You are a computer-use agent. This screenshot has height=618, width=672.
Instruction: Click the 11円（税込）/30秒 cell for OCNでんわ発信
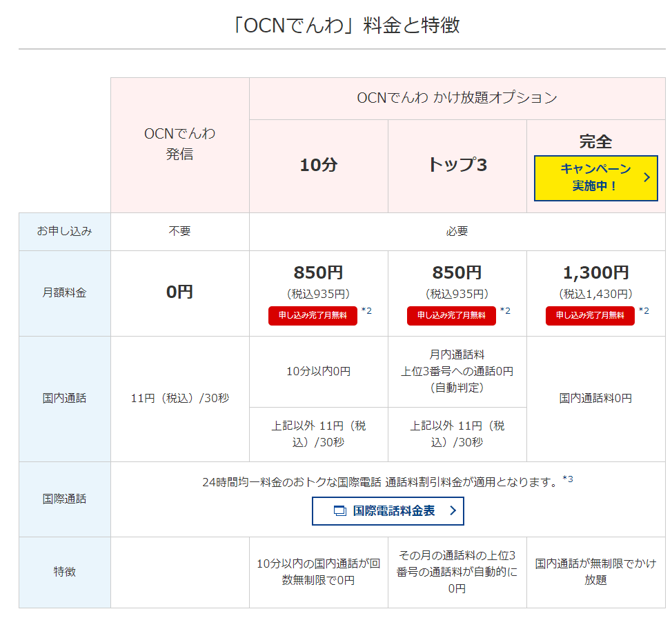coord(180,399)
